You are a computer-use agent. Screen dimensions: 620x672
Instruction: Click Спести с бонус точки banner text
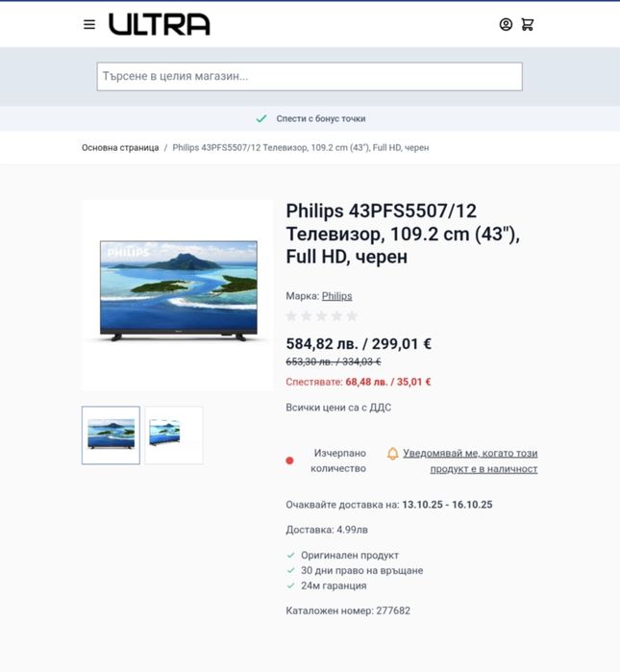[x=321, y=118]
